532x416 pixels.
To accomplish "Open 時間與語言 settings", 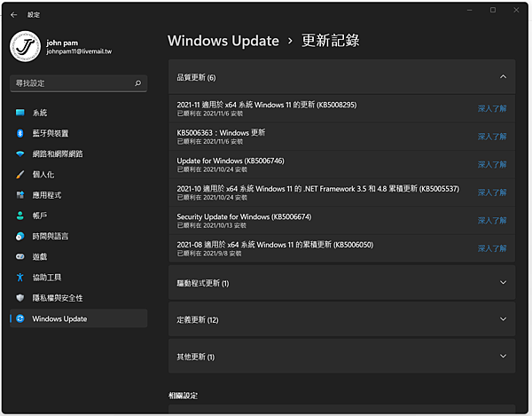I will (51, 236).
